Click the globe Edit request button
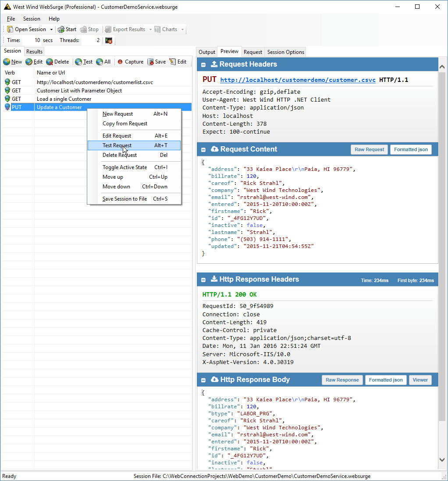The image size is (448, 481). [x=34, y=62]
